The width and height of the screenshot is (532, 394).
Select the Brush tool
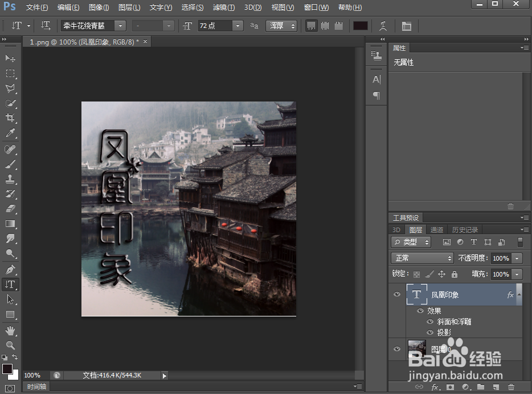(x=10, y=164)
